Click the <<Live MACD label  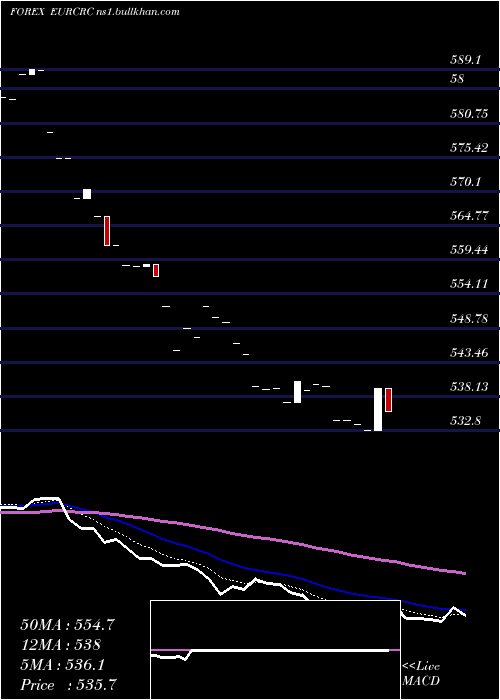coord(421,673)
